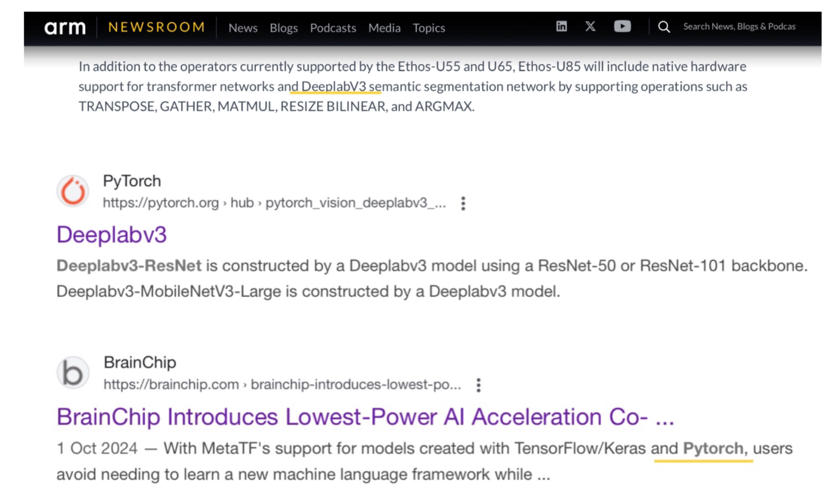Open BrainChip Introduces Lowest-Power AI Acceleration link
836x504 pixels.
(365, 417)
